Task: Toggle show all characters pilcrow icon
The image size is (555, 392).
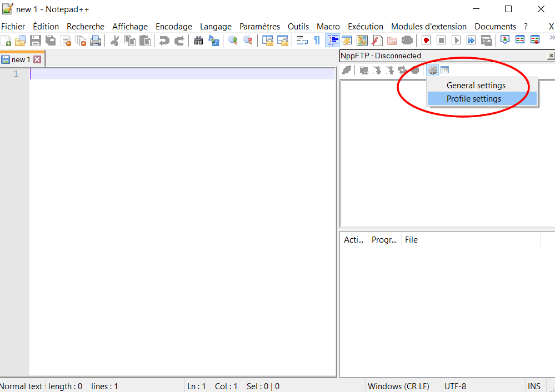Action: click(317, 41)
